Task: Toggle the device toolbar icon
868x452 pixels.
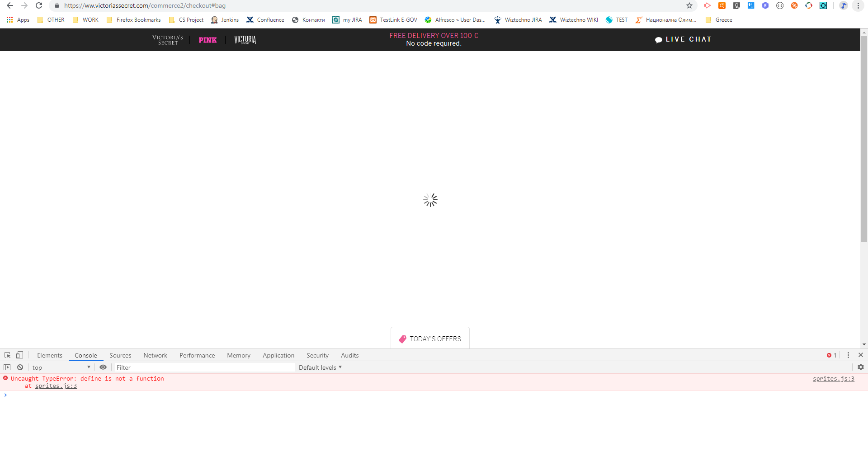Action: point(19,355)
